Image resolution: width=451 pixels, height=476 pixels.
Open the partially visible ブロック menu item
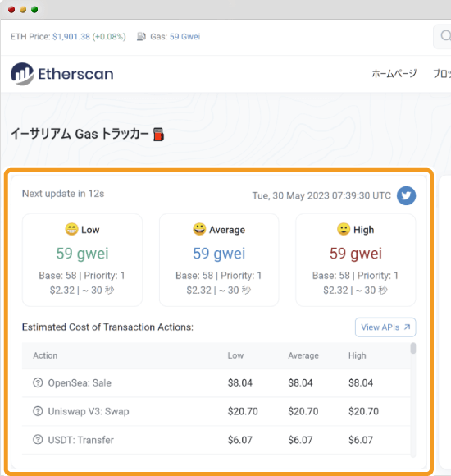tap(442, 74)
